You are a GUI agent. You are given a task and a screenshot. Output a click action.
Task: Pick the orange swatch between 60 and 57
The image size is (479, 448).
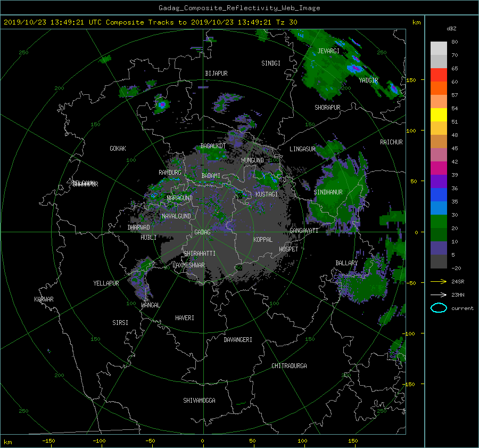point(439,88)
